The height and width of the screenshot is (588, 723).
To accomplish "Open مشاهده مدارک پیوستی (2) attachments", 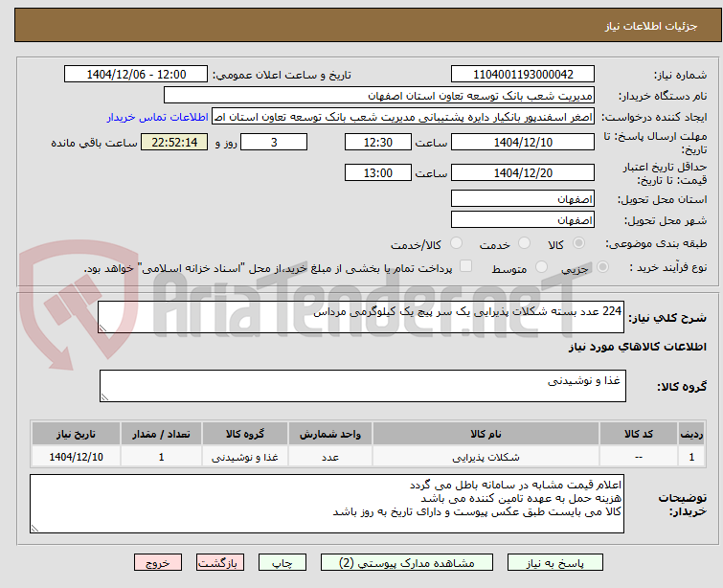I will 407,563.
